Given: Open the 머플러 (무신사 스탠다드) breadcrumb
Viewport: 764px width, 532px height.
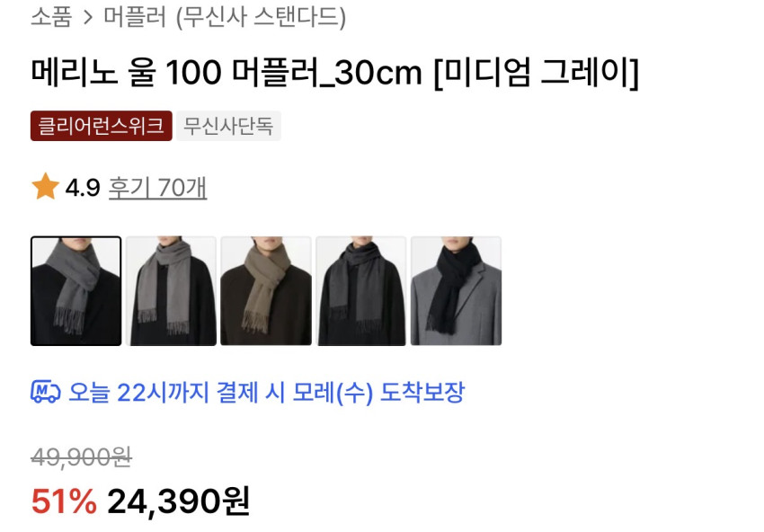Looking at the screenshot, I should pos(225,17).
